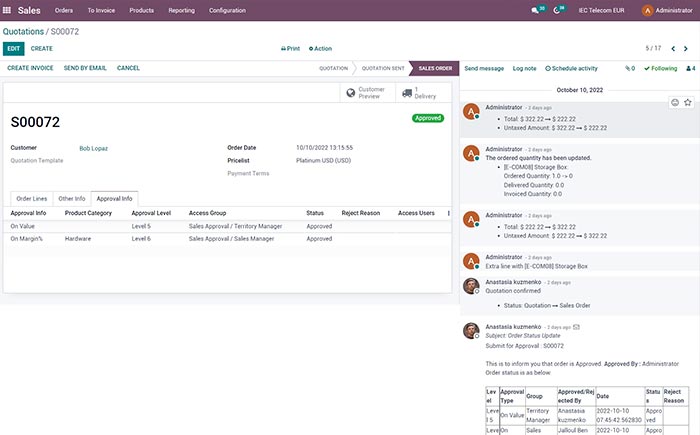Click the green Approved badge
Screen dimensions: 700x435
click(428, 118)
